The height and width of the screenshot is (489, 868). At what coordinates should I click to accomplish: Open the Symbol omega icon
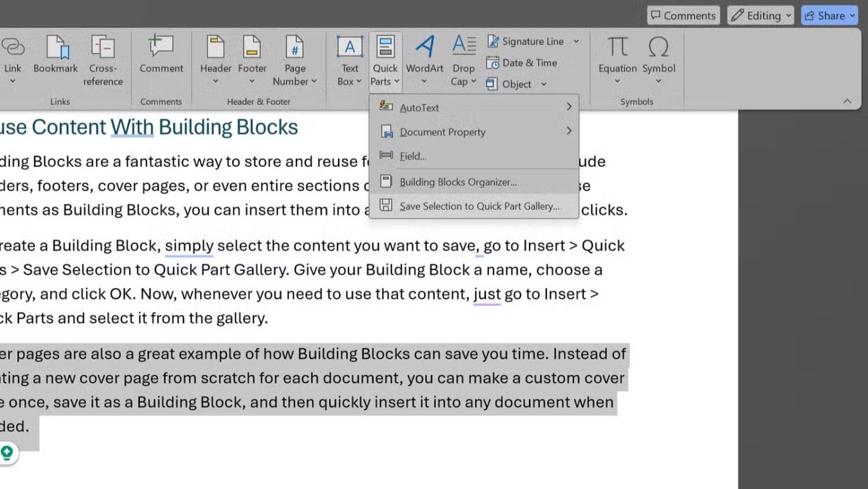(658, 48)
